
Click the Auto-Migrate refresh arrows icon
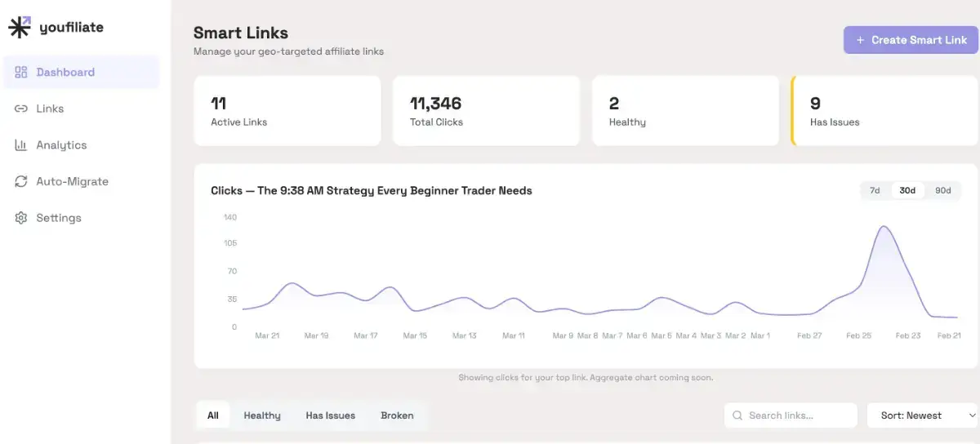(21, 181)
